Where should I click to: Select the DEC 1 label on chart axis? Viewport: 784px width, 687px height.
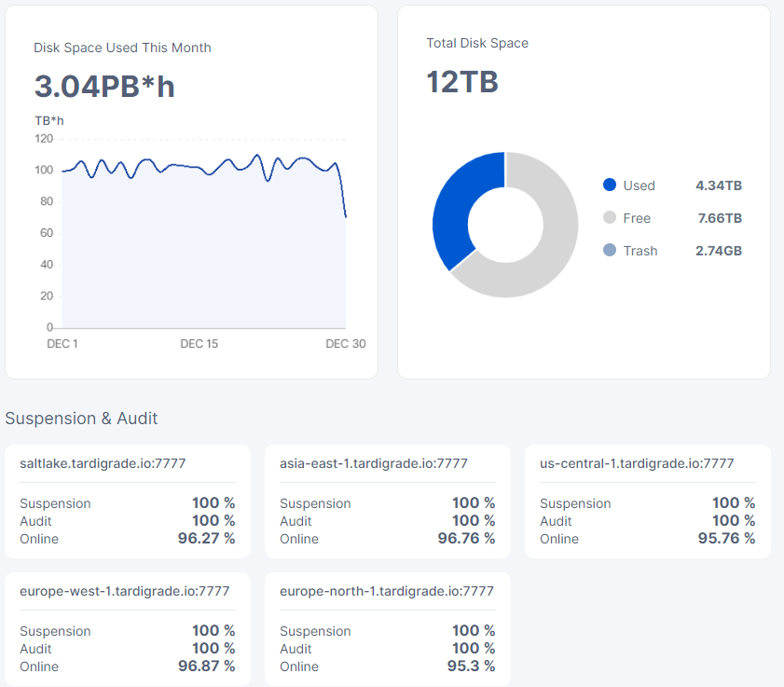[62, 344]
